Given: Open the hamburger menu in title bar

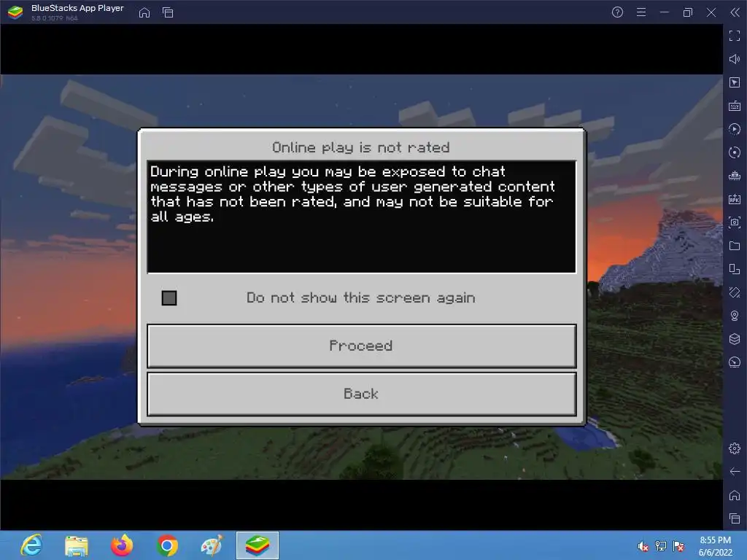Looking at the screenshot, I should (x=641, y=12).
